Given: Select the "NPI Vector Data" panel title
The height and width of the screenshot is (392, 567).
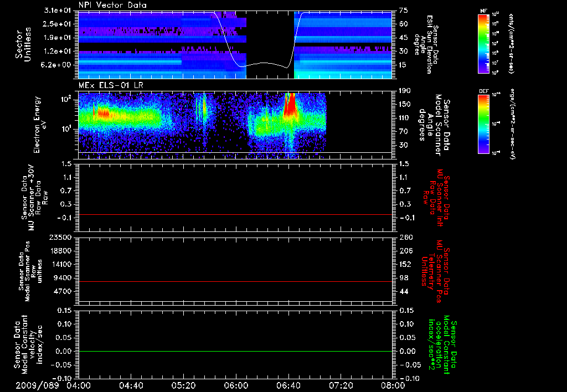Looking at the screenshot, I should tap(112, 5).
